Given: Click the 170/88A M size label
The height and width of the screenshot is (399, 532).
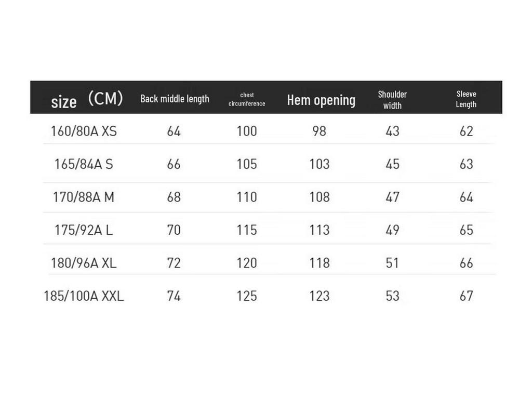Looking at the screenshot, I should pyautogui.click(x=84, y=197).
